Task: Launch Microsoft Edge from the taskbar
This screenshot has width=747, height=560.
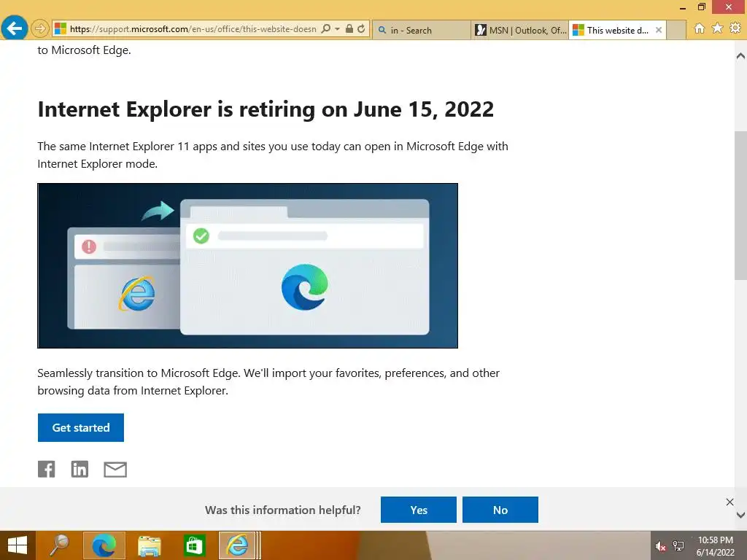Action: [x=104, y=545]
